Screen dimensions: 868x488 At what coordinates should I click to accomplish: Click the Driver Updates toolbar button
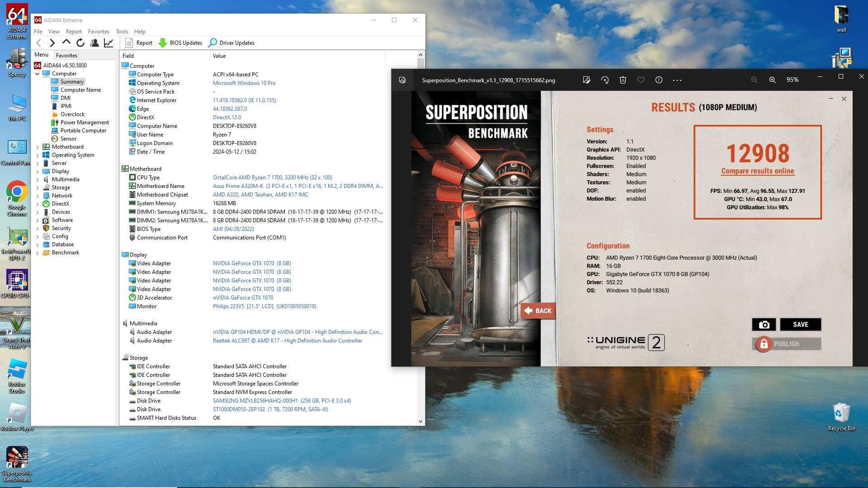coord(231,43)
